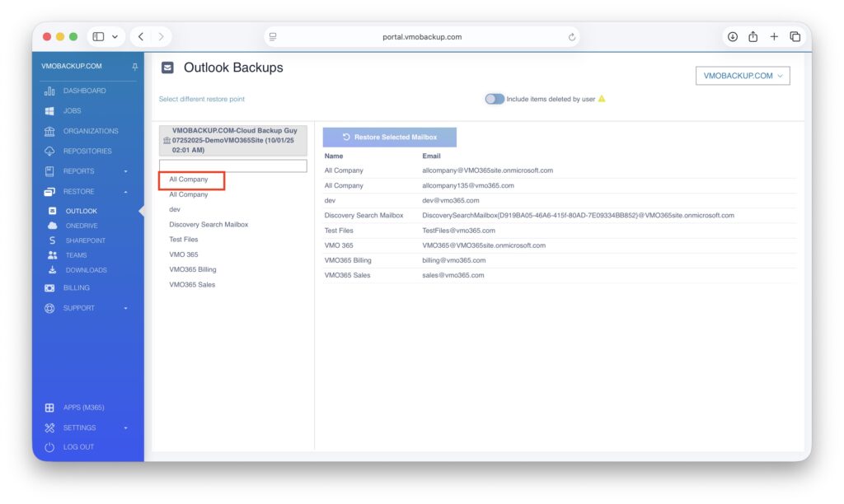Click the Log Out power icon
The image size is (844, 504).
[49, 447]
